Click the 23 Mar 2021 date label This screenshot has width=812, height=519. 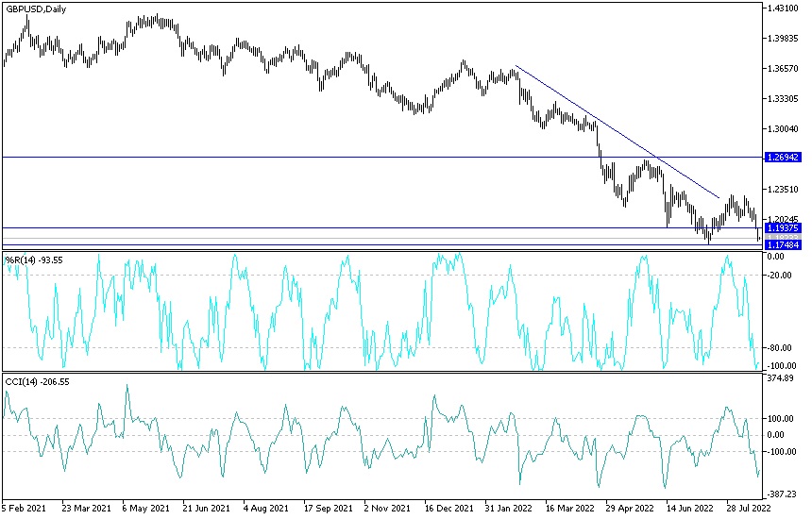87,508
